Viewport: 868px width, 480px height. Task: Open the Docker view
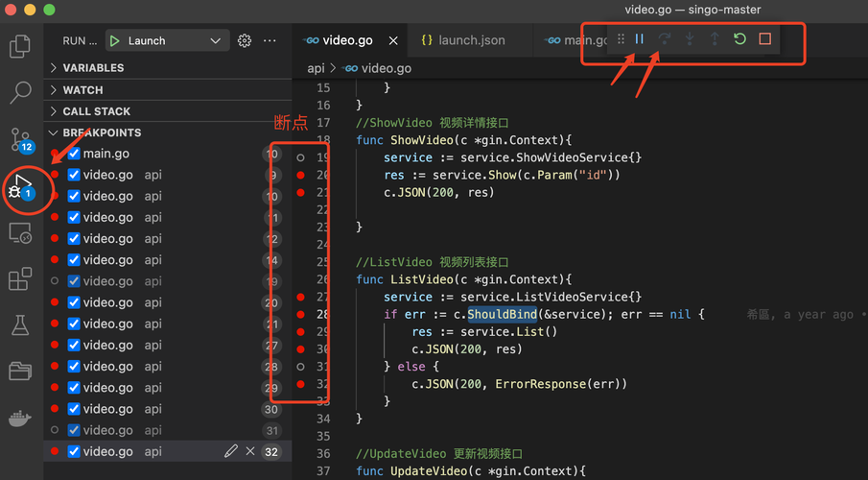pyautogui.click(x=20, y=419)
